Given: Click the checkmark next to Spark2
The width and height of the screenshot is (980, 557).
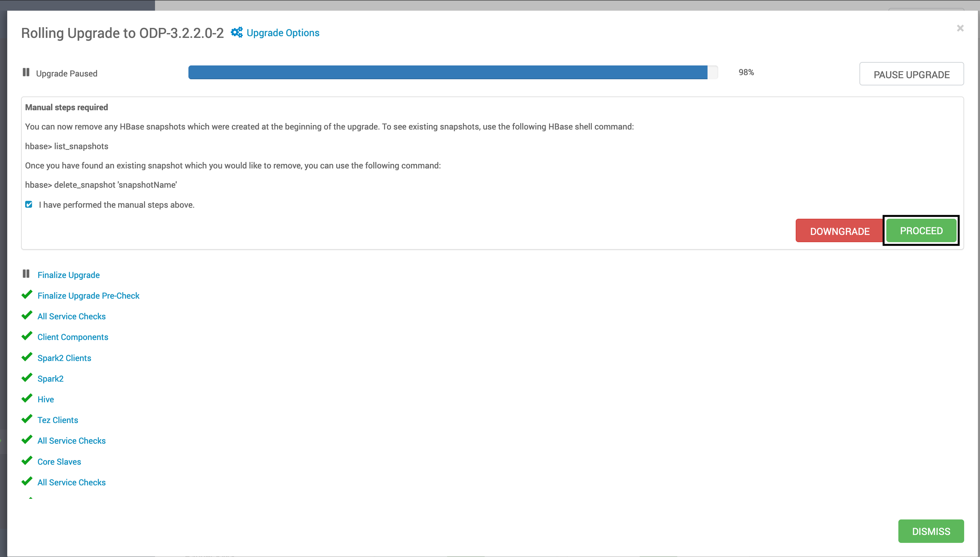Looking at the screenshot, I should coord(27,378).
